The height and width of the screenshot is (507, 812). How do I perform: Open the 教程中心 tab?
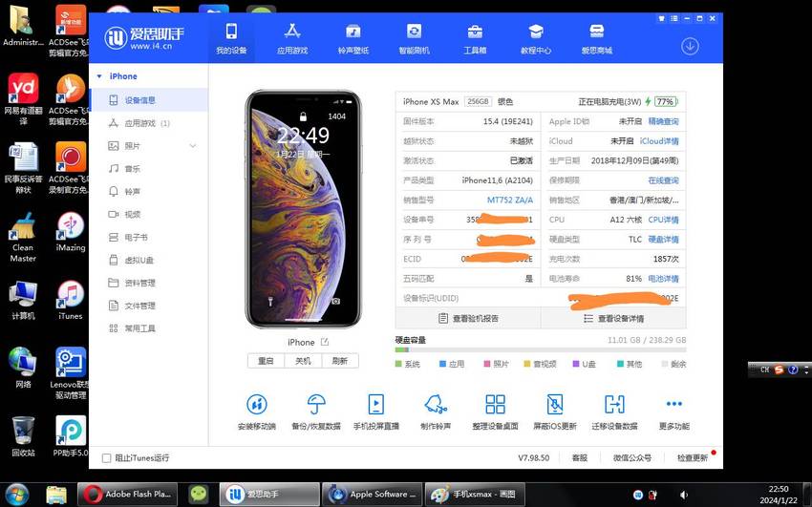[x=536, y=38]
